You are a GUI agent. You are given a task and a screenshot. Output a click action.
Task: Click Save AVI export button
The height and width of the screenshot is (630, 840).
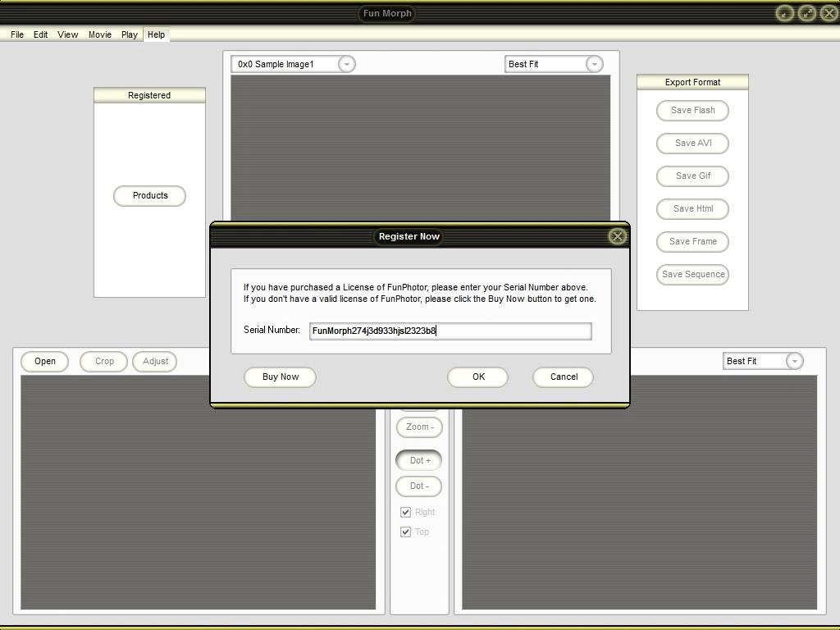click(x=692, y=143)
